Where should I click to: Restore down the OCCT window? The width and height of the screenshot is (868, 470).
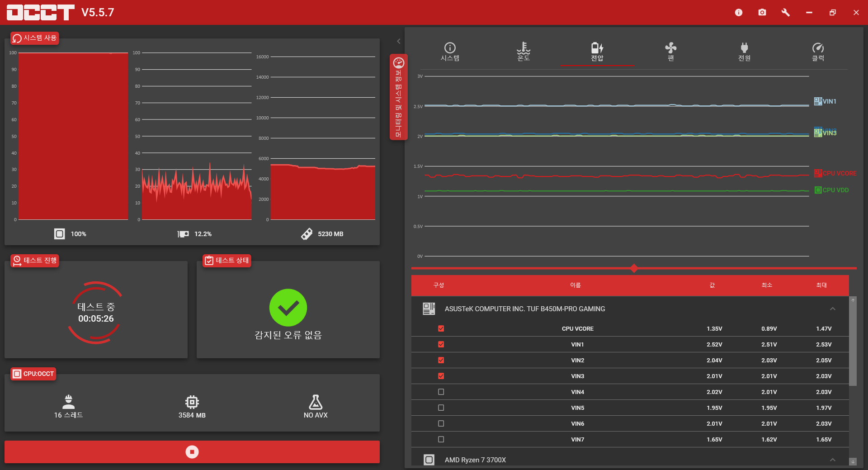(x=833, y=13)
